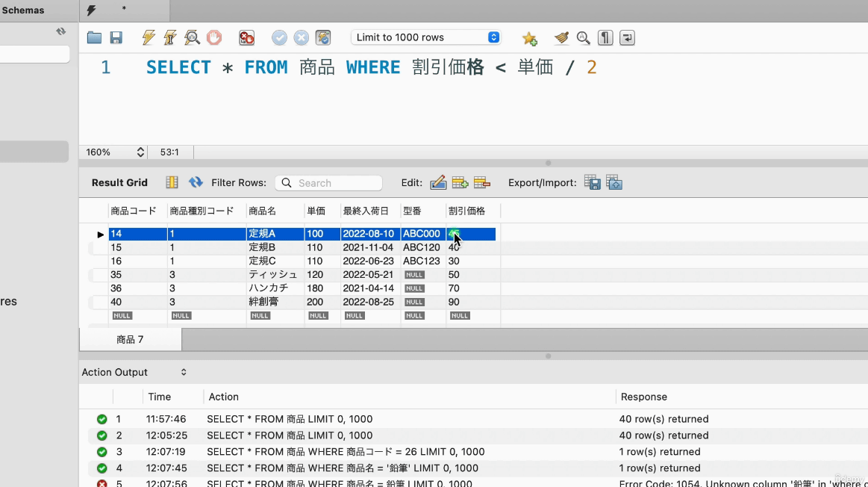Export the recordset to an external file
The image size is (868, 487).
(x=592, y=182)
